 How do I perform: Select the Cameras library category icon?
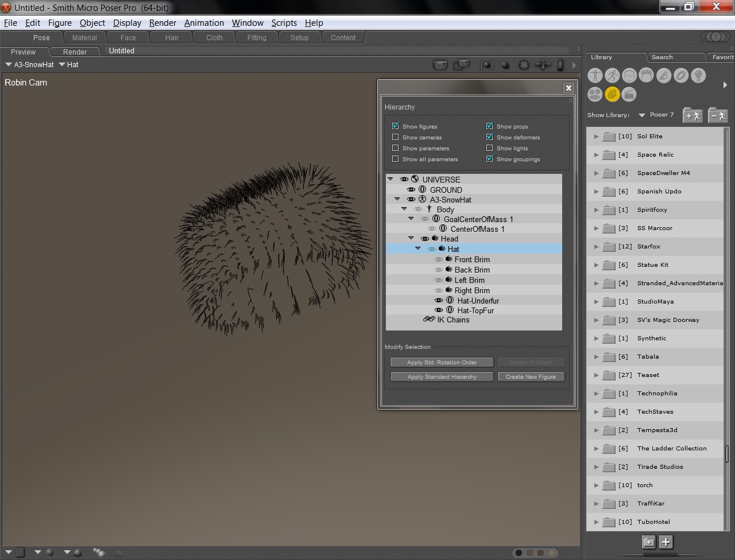point(595,94)
